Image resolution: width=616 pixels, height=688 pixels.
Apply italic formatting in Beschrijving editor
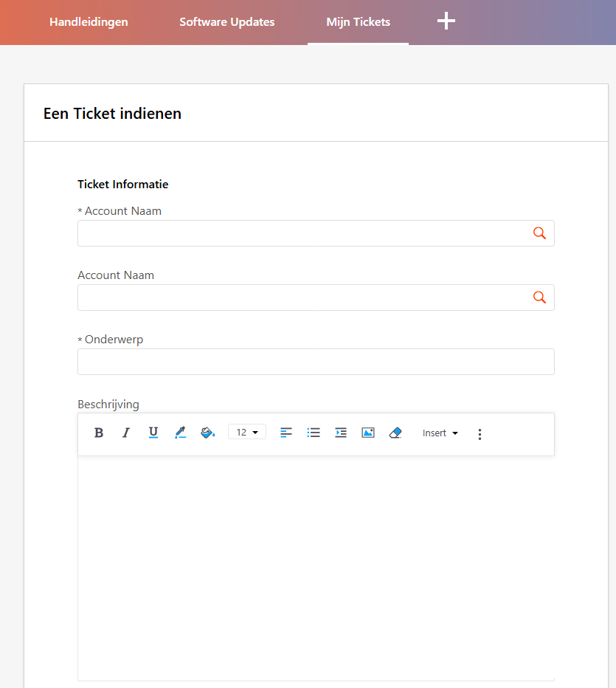pyautogui.click(x=126, y=433)
